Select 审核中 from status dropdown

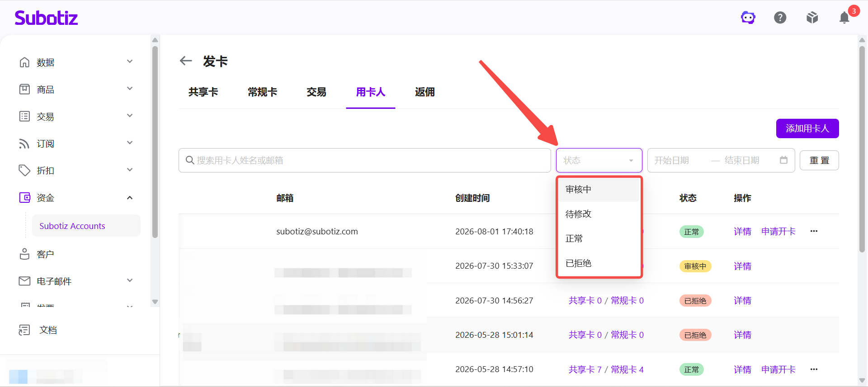599,190
